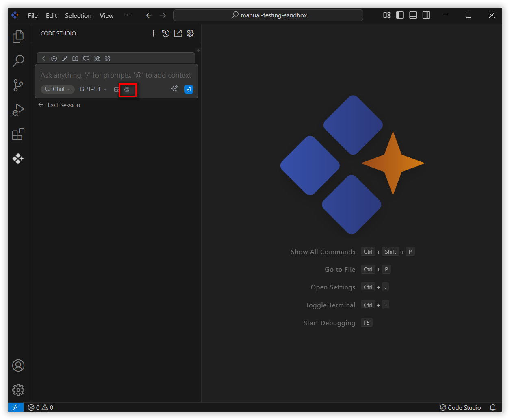This screenshot has height=420, width=510.
Task: Click the Shift key hint
Action: click(391, 252)
